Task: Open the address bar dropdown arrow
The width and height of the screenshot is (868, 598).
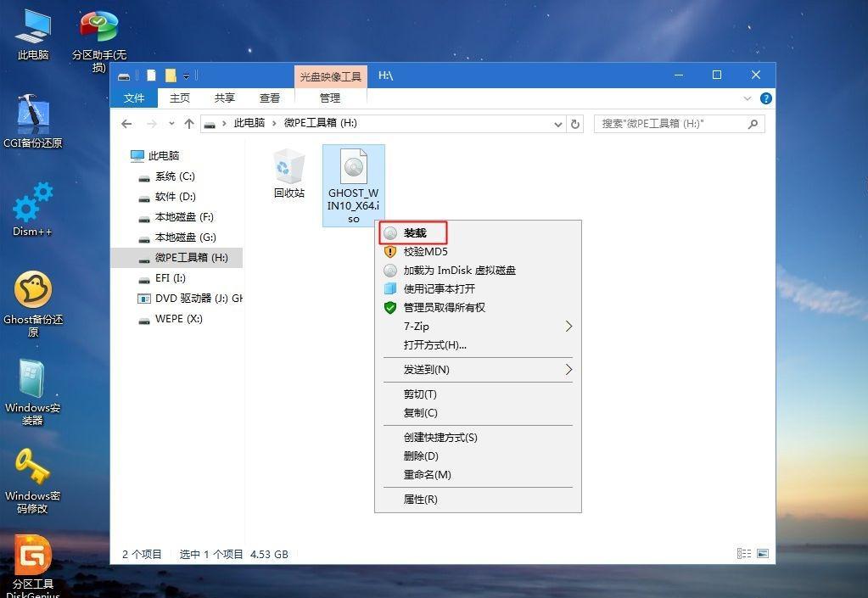Action: click(557, 123)
